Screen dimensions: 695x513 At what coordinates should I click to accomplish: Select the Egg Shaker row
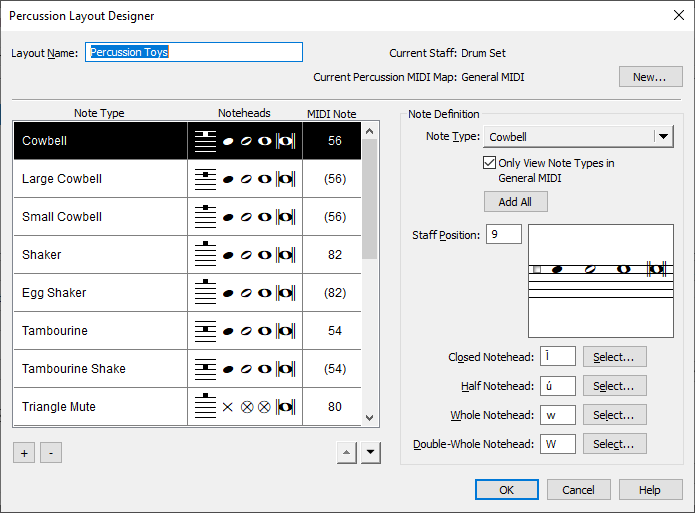100,293
